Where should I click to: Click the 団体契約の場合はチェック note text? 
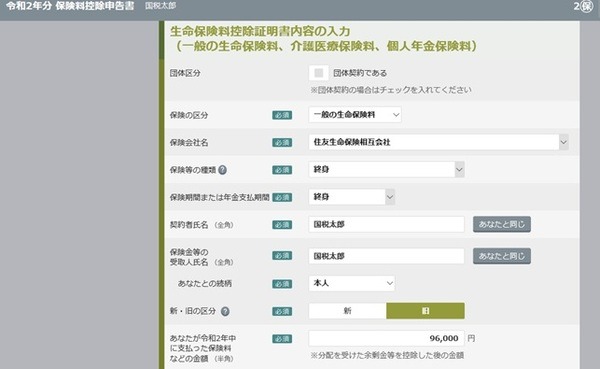click(x=391, y=90)
